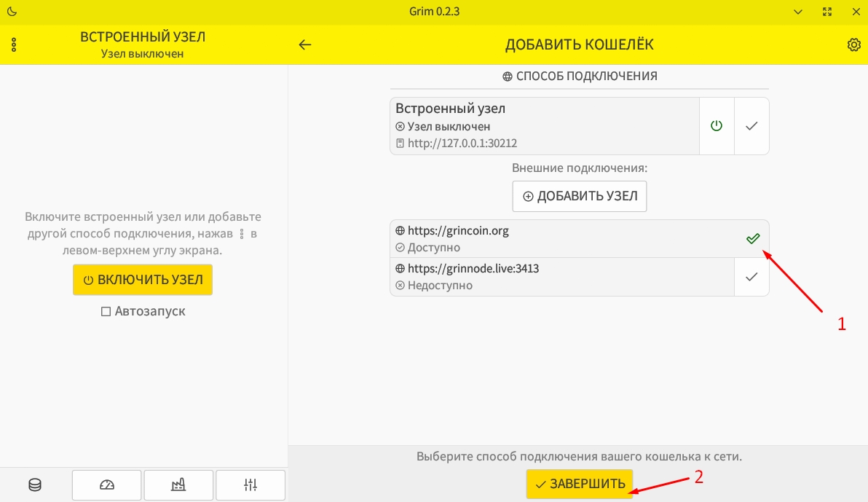Select the grinnode.live:3413 node checkmark
The height and width of the screenshot is (502, 868).
752,277
